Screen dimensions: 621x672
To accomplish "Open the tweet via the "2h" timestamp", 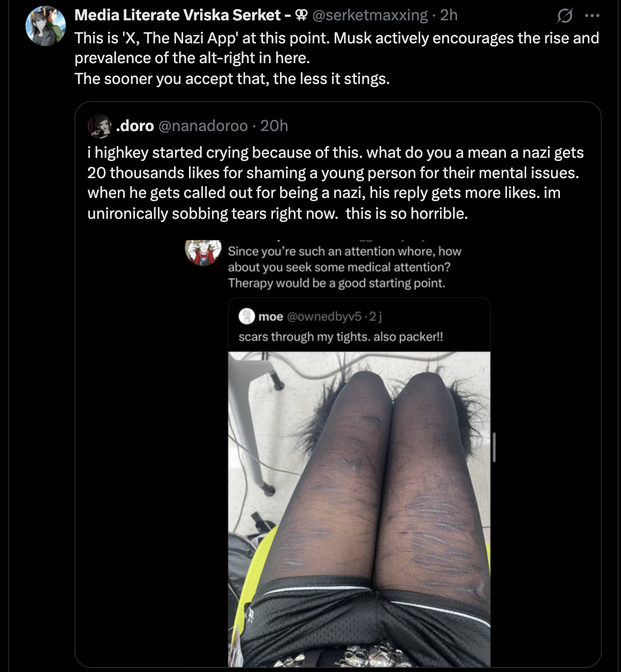I will coord(449,15).
